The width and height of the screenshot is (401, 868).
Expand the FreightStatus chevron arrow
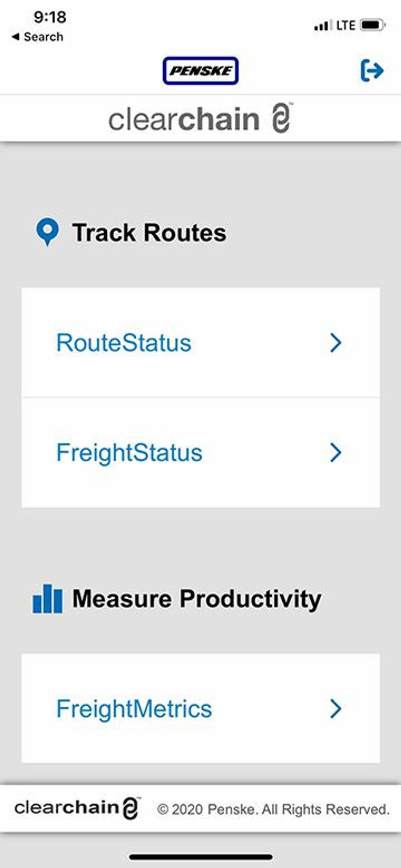tap(336, 453)
